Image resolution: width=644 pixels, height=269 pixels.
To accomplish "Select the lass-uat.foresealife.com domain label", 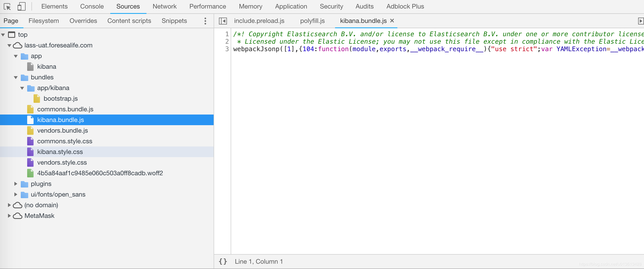I will [x=58, y=45].
